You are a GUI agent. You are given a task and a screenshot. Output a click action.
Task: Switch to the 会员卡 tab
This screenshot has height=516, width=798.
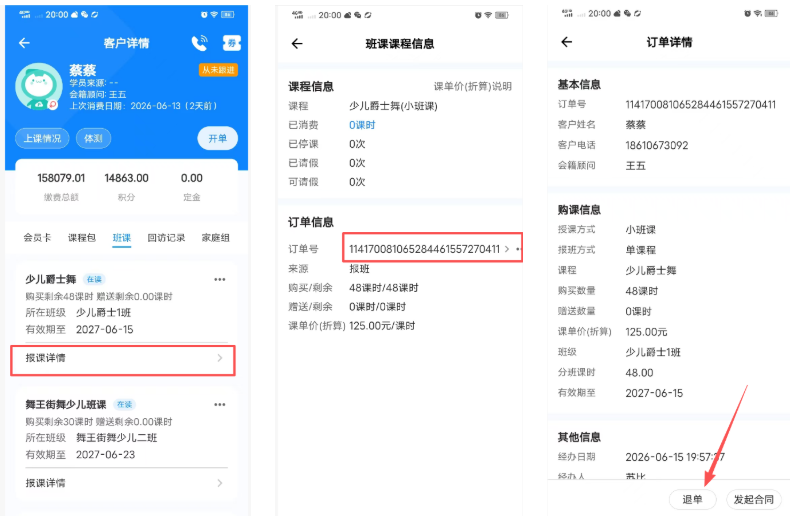(x=37, y=238)
